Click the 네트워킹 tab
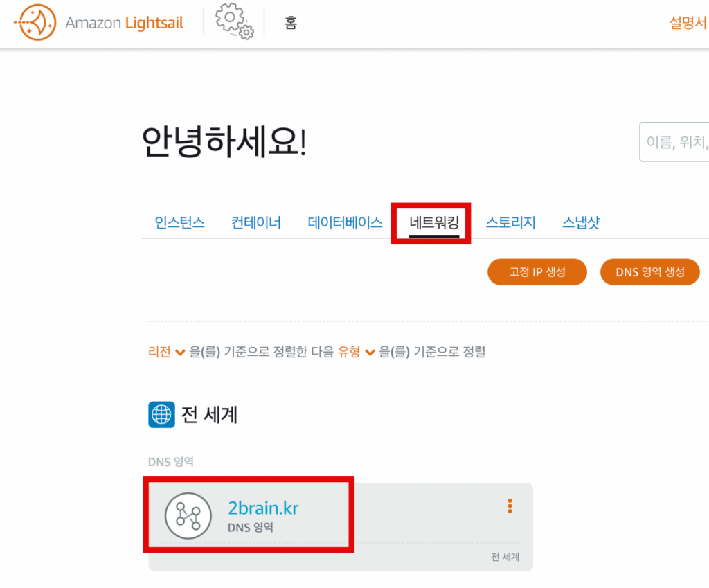Screen dimensions: 709x588 point(434,223)
